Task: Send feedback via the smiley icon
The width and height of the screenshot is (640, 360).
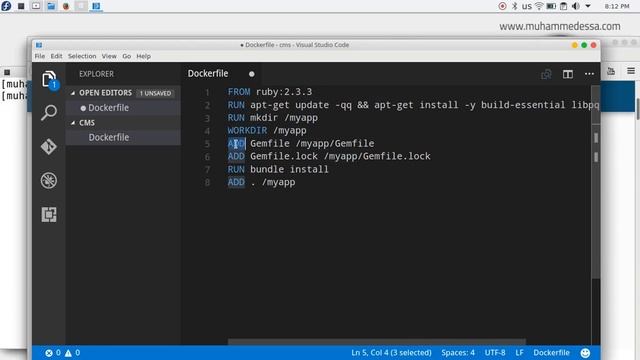Action: click(x=585, y=353)
